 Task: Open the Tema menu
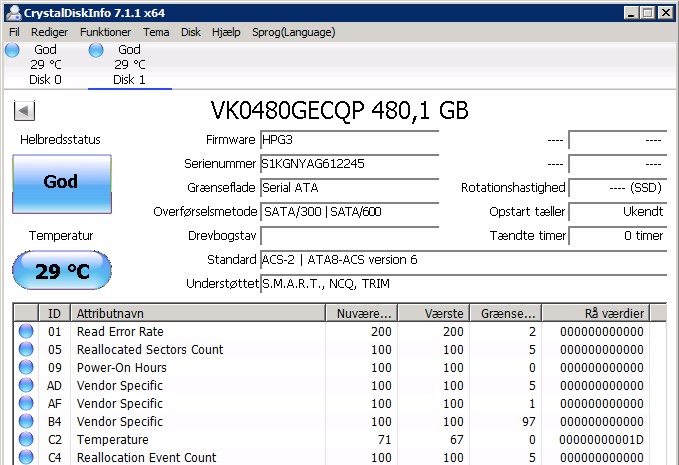pyautogui.click(x=156, y=32)
